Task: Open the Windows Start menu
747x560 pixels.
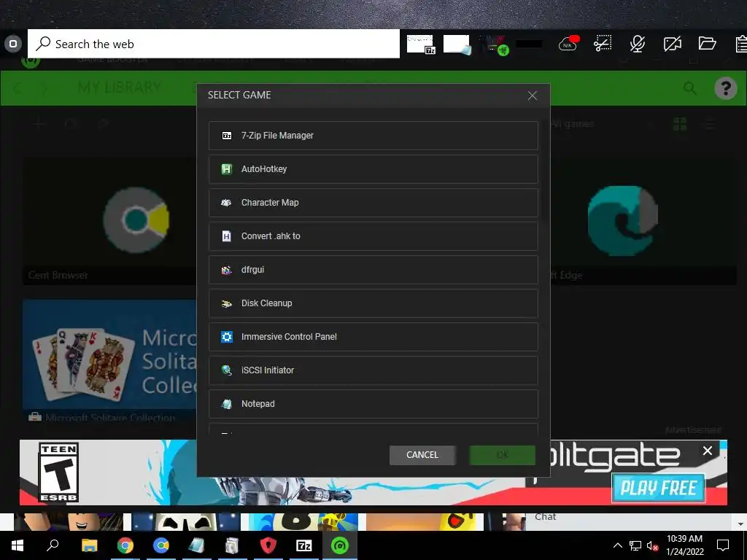Action: pyautogui.click(x=18, y=545)
